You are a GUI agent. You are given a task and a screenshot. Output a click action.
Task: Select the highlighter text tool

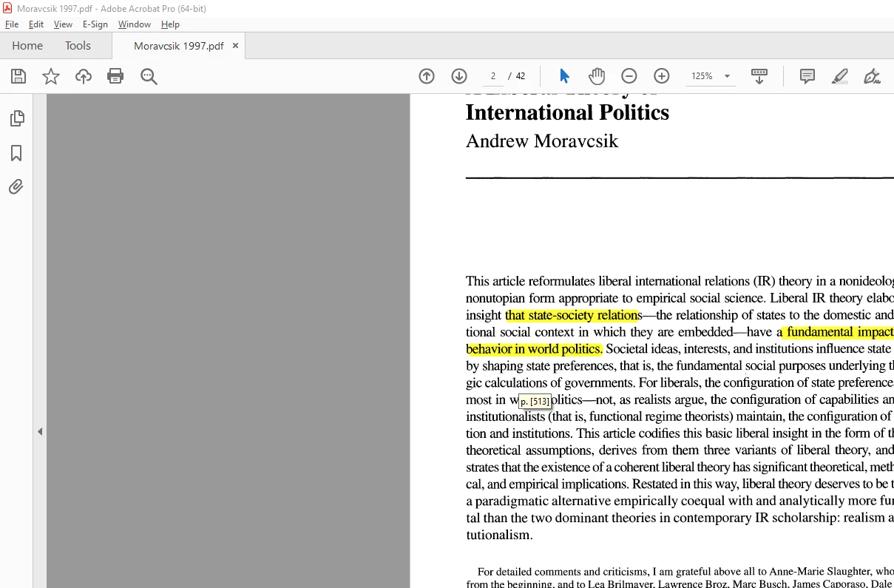(x=840, y=76)
